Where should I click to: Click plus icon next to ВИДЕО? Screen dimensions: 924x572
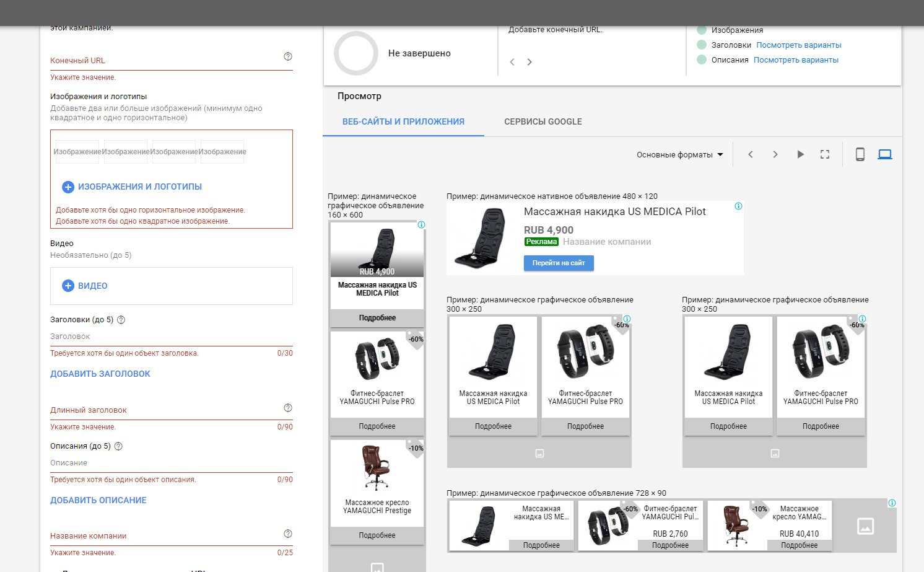click(x=68, y=286)
